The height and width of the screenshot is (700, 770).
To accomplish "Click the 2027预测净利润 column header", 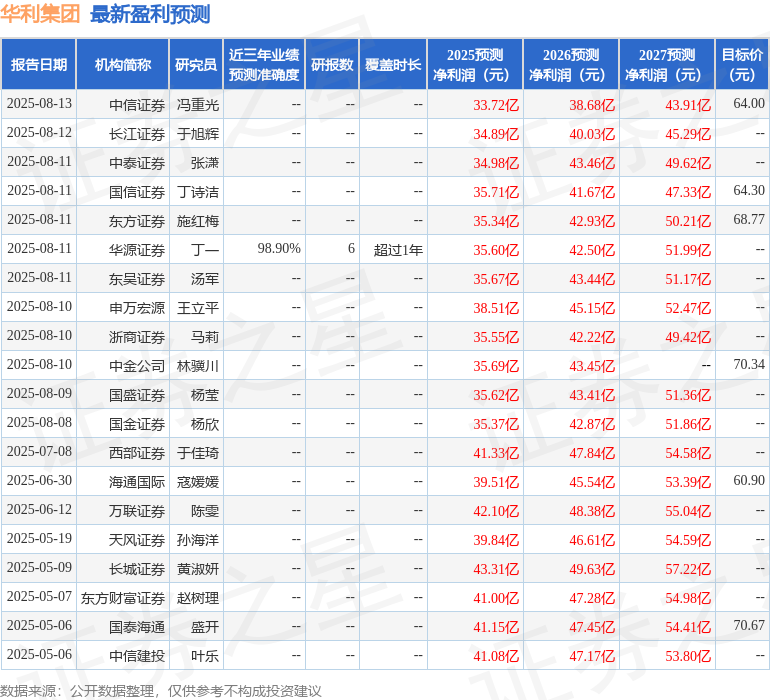I will point(666,65).
